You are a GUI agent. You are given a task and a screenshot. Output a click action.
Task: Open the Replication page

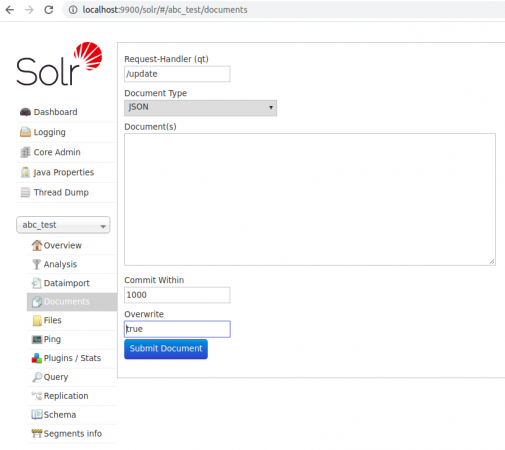[66, 396]
